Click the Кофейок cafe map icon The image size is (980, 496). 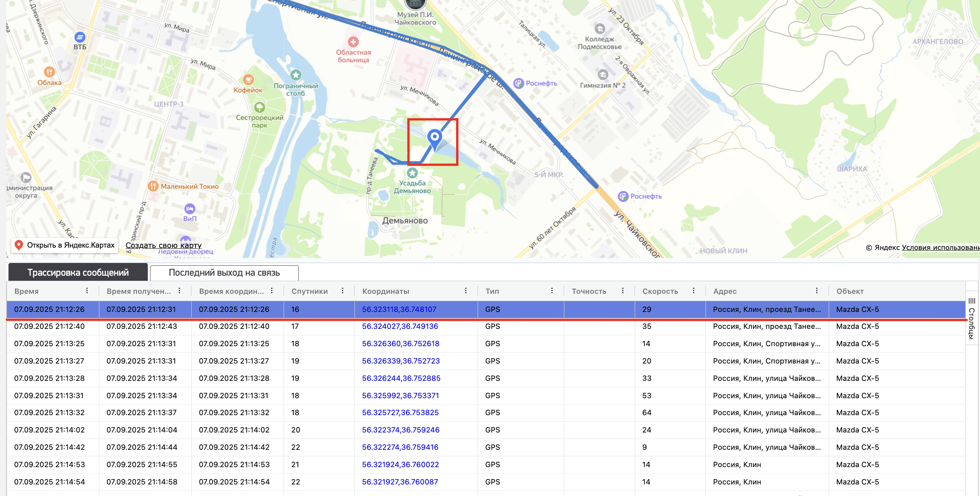coord(248,80)
